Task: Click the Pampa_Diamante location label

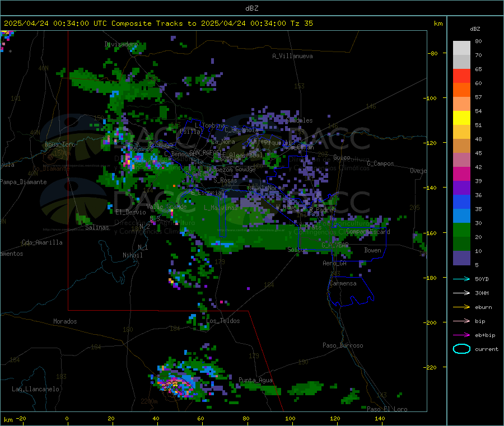Action: [x=24, y=182]
